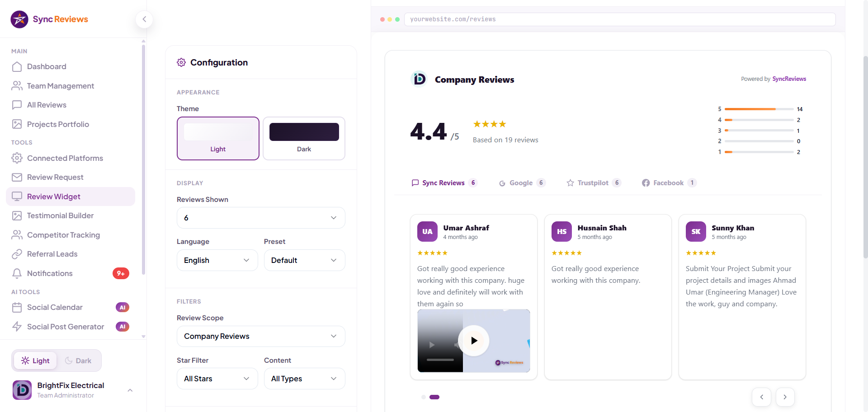This screenshot has height=412, width=868.
Task: Open the Star Filter dropdown
Action: (x=217, y=379)
